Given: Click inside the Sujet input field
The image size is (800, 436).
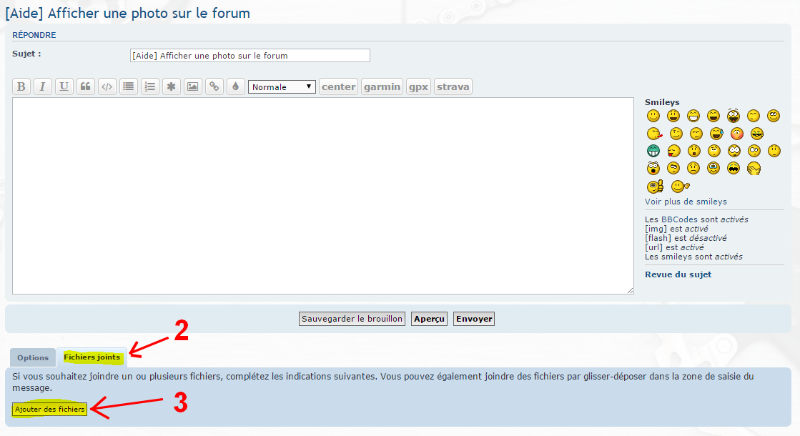Looking at the screenshot, I should click(250, 55).
